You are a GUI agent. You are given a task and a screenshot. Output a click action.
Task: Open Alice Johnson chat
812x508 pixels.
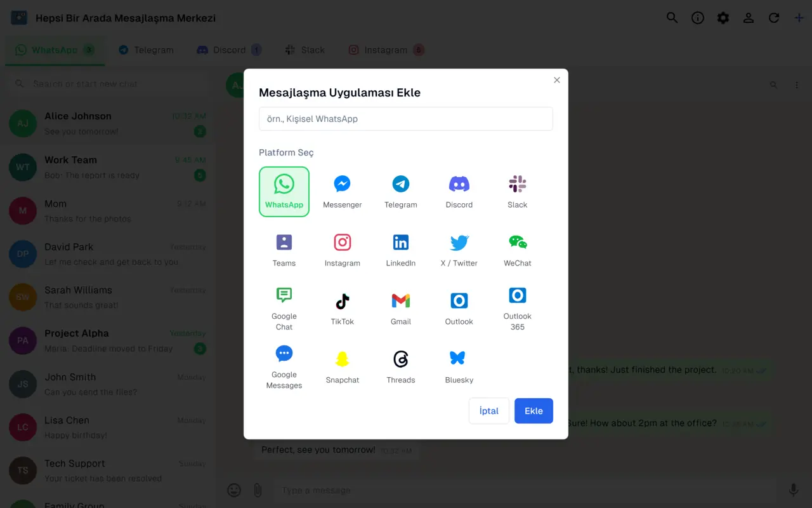[x=108, y=124]
